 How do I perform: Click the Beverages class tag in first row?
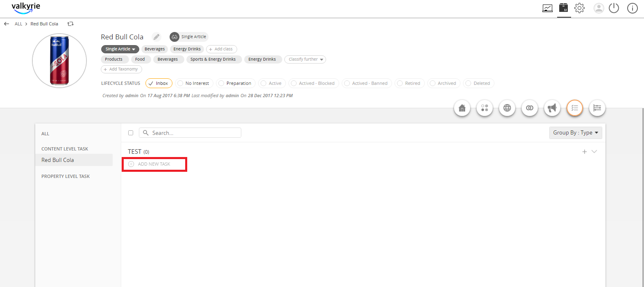(x=154, y=49)
